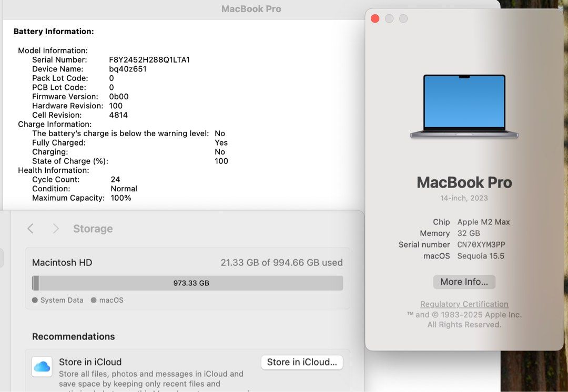
Task: Click the Hardware Revision value 100
Action: (x=116, y=106)
